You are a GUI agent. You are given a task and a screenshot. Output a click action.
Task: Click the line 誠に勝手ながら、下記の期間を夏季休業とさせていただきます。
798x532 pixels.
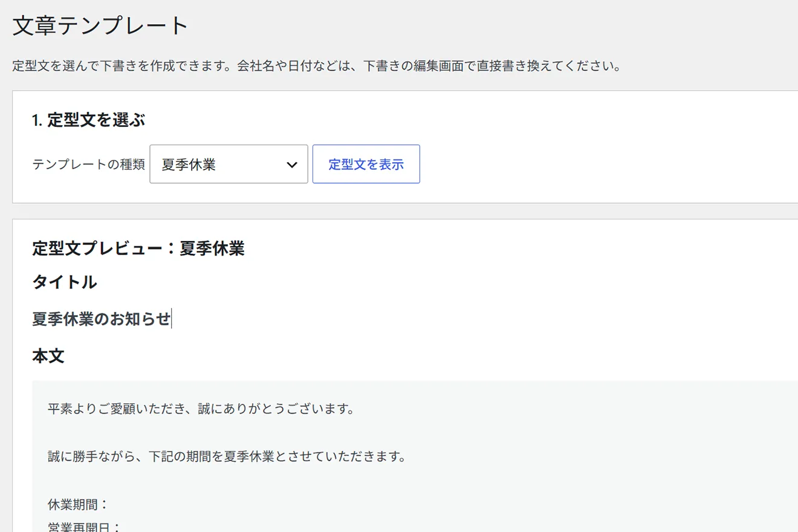[x=227, y=456]
